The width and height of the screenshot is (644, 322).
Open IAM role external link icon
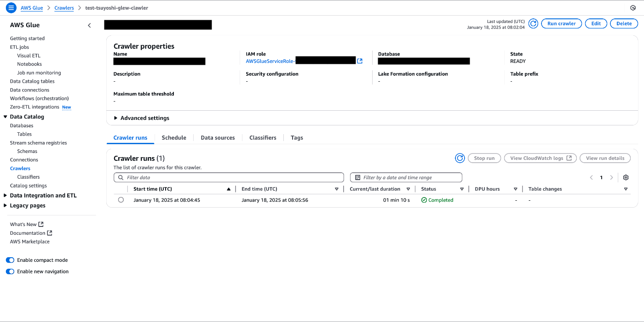[360, 61]
